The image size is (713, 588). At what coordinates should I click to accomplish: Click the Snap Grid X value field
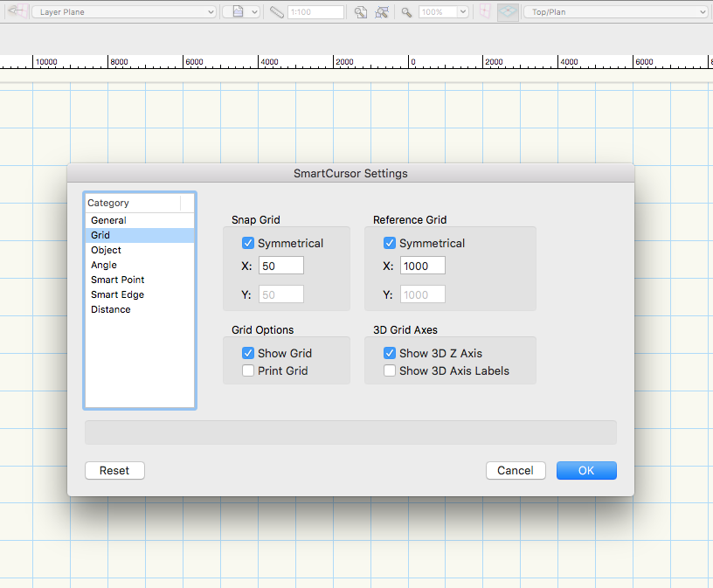[x=280, y=265]
